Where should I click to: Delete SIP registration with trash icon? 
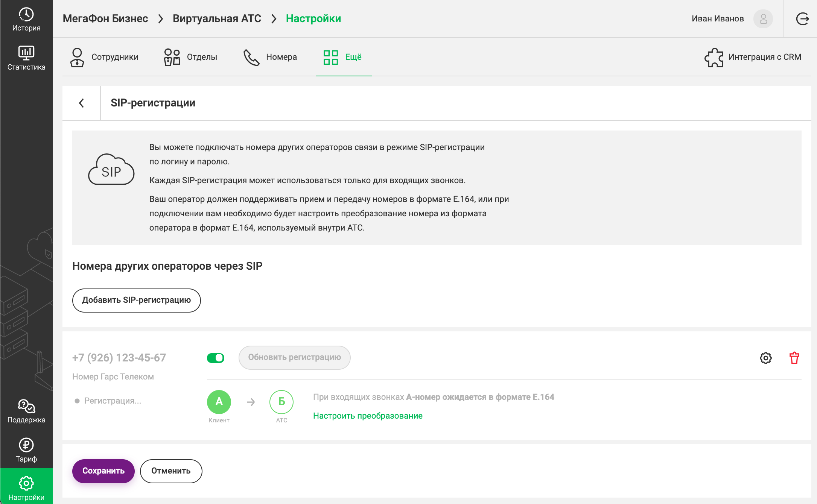click(x=794, y=358)
